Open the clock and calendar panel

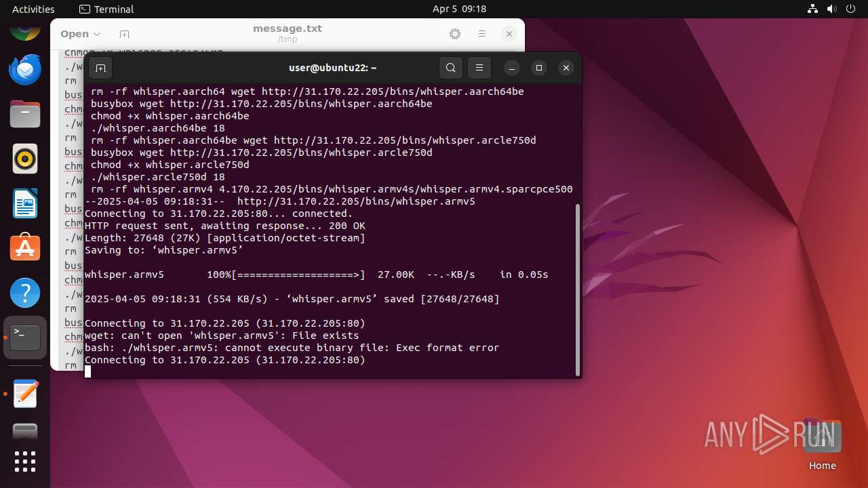(x=459, y=9)
